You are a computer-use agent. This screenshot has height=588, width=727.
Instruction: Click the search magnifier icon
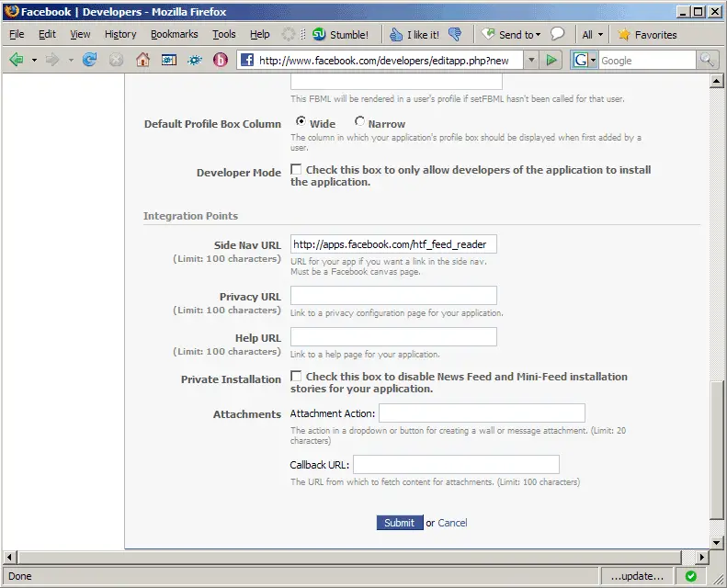(706, 60)
